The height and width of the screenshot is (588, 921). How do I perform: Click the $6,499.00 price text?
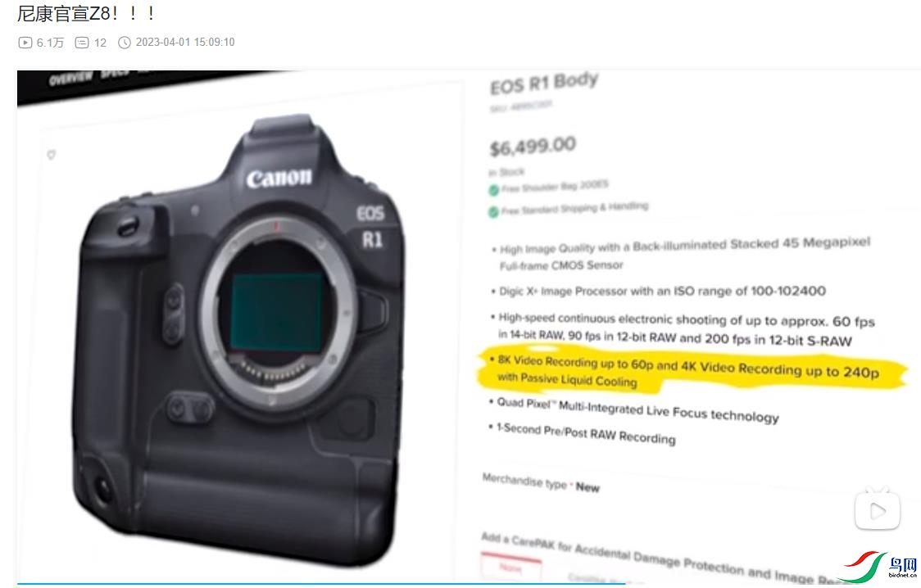click(x=533, y=146)
